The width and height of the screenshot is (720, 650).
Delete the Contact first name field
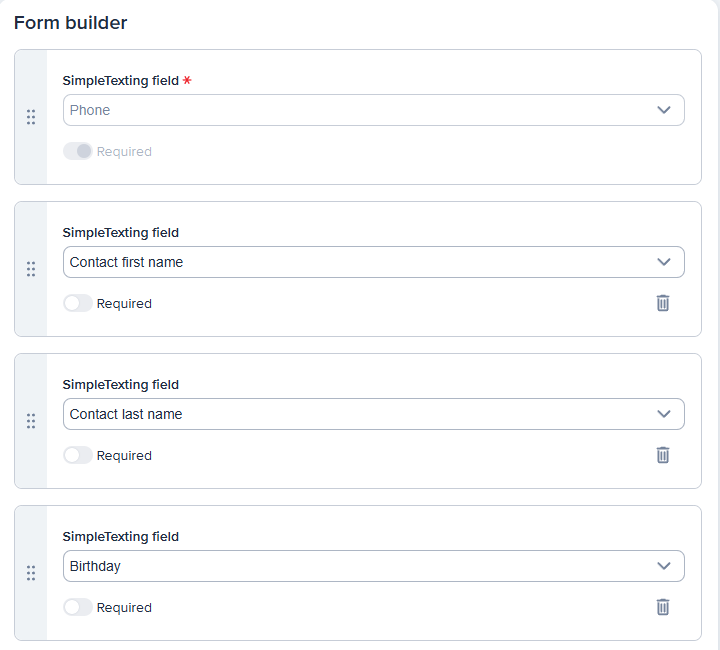662,303
